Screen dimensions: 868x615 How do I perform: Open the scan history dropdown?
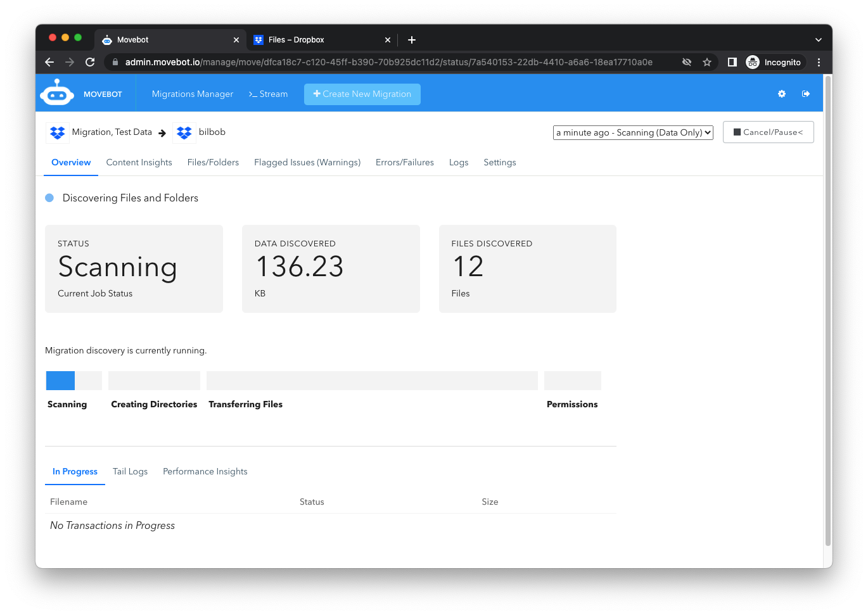[x=633, y=132]
